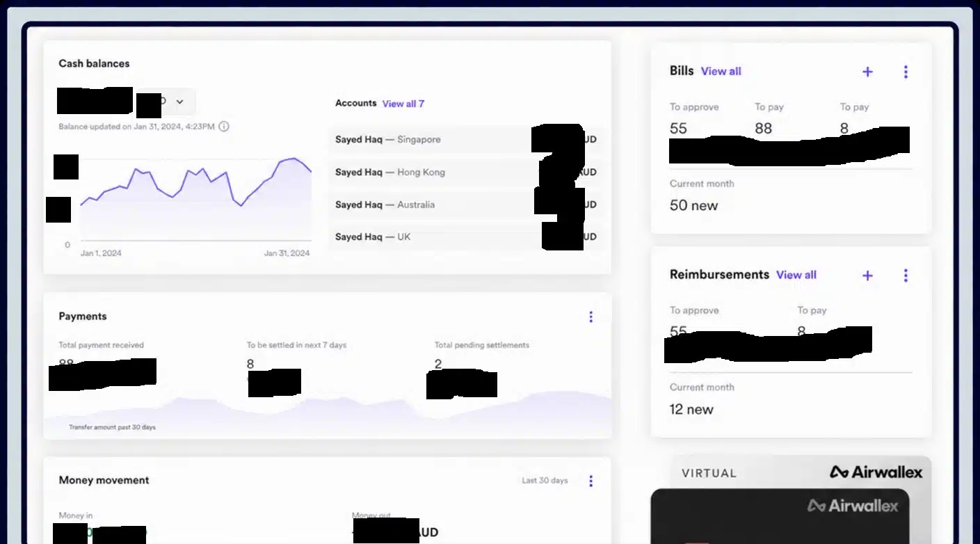Click 'Total payment received' label
The width and height of the screenshot is (980, 544).
click(x=102, y=345)
